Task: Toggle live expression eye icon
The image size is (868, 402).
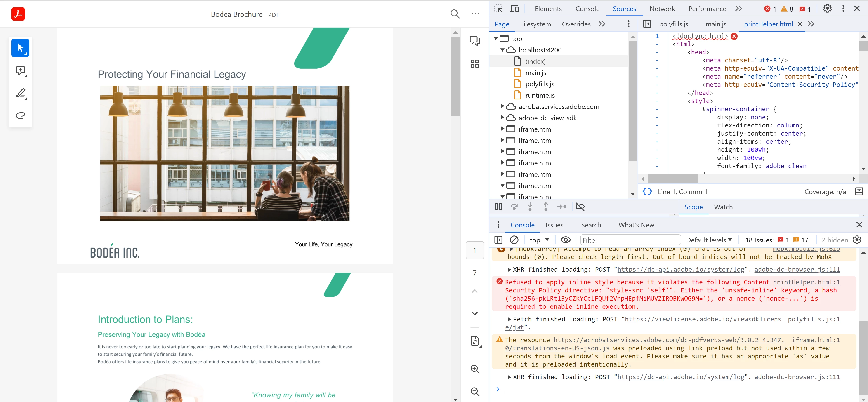Action: [x=565, y=240]
